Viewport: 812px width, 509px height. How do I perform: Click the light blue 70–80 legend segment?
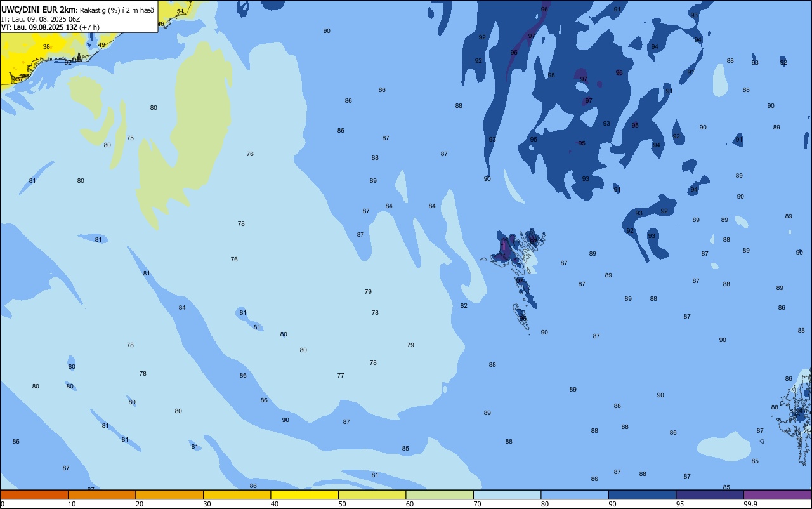(507, 494)
